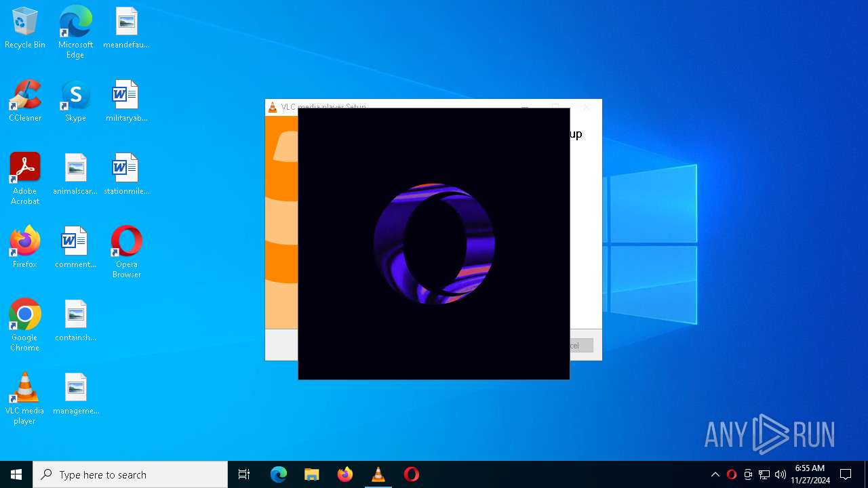Image resolution: width=868 pixels, height=488 pixels.
Task: Select the comment... Word document
Action: [75, 248]
